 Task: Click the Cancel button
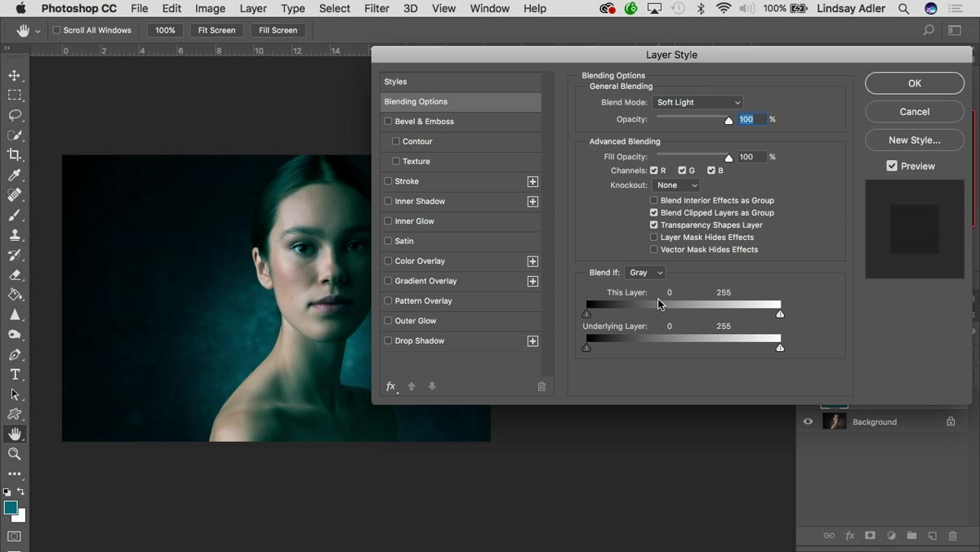(x=915, y=112)
